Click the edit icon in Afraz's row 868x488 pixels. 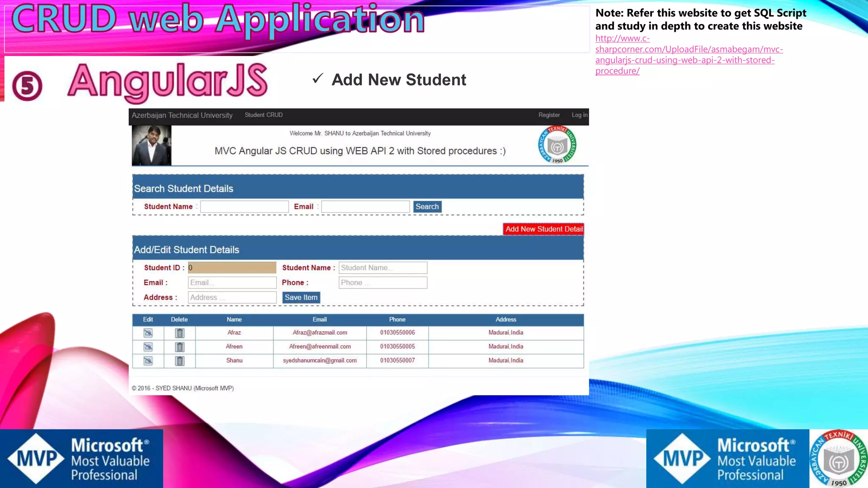pyautogui.click(x=148, y=333)
